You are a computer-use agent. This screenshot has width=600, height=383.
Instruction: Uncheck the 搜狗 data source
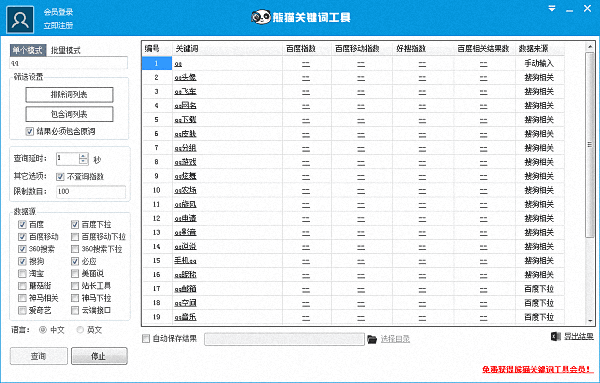click(22, 261)
